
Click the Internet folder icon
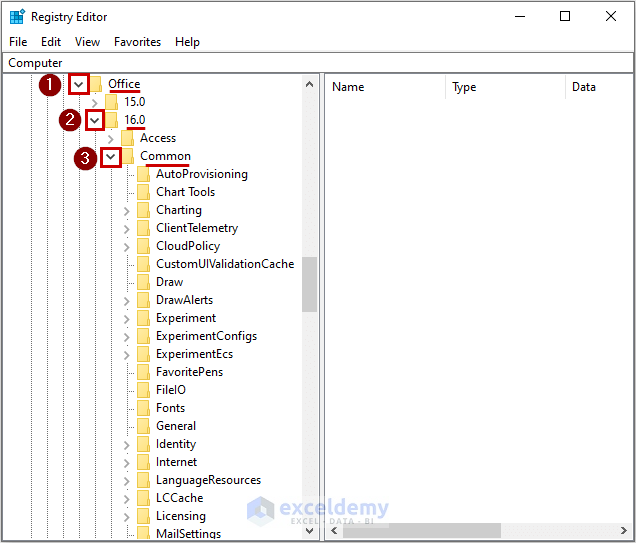pyautogui.click(x=143, y=462)
